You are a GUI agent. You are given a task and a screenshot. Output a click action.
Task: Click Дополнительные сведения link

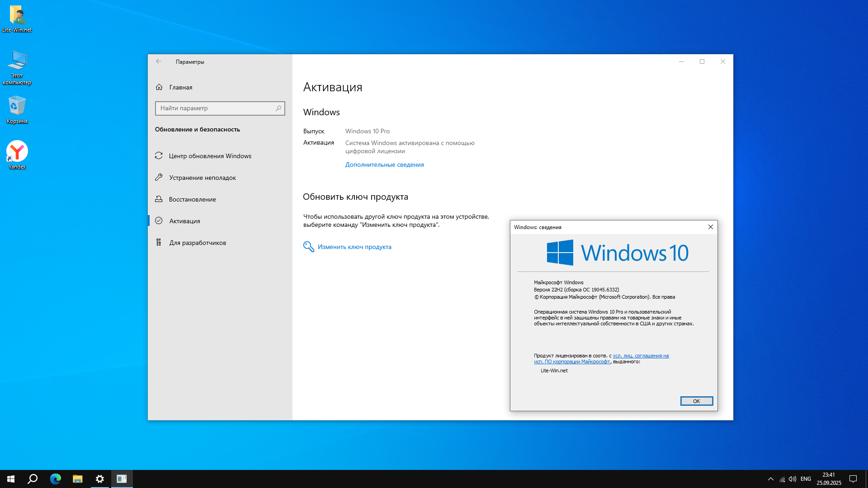(384, 164)
